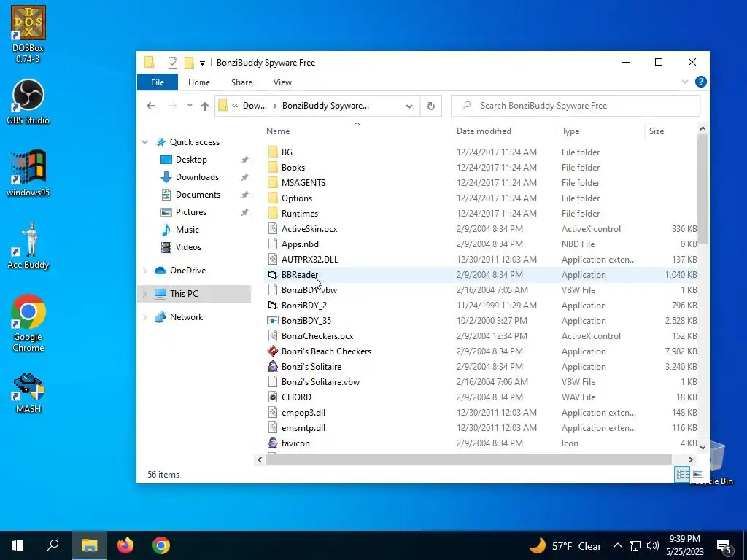
Task: Open Explorer help question mark icon
Action: coord(701,82)
